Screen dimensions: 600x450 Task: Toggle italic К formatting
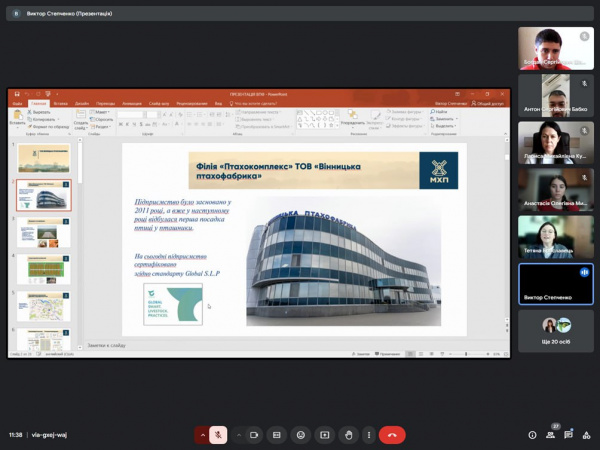pos(127,124)
